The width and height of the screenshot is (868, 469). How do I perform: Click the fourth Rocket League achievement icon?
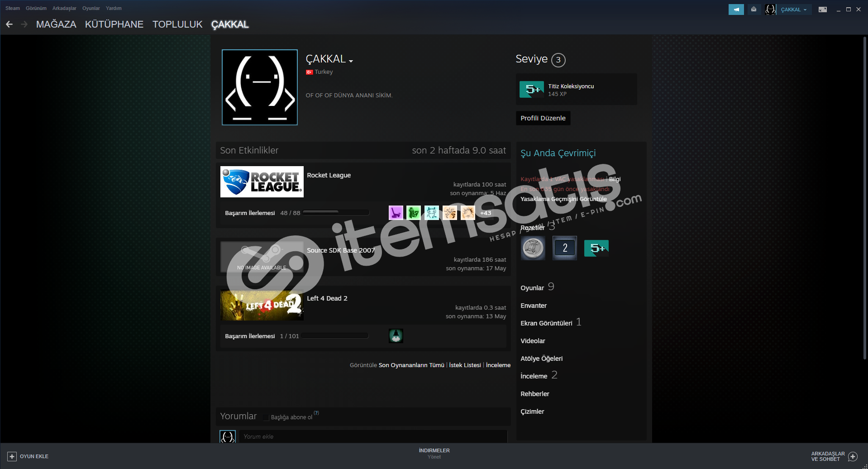coord(450,212)
